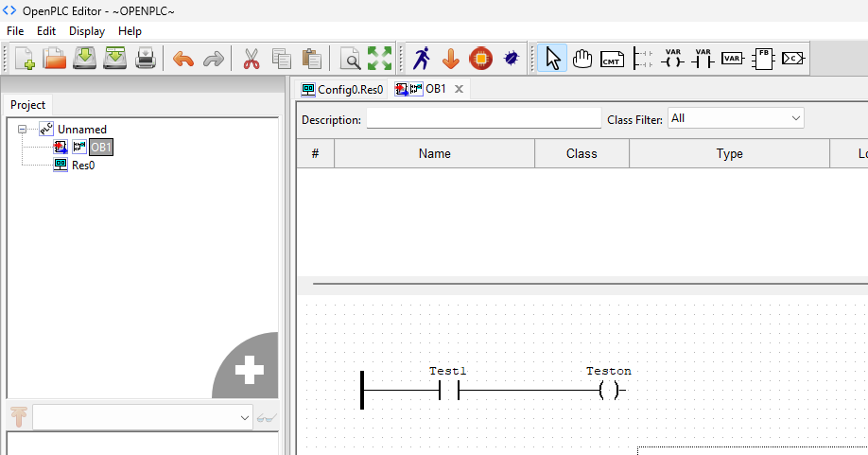The width and height of the screenshot is (868, 455).
Task: Choose the contact tool in the toolbar
Action: click(703, 59)
